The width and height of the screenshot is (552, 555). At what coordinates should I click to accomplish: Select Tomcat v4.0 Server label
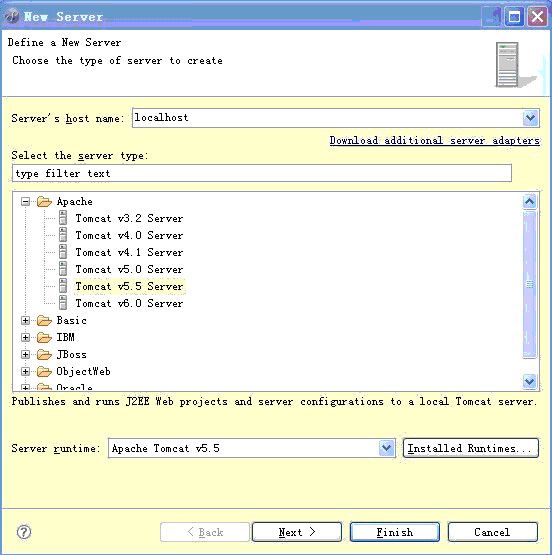tap(129, 235)
